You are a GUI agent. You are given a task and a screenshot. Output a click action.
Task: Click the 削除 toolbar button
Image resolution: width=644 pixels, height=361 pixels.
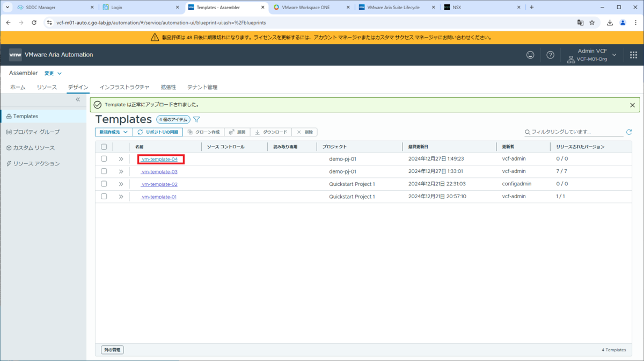pos(305,132)
